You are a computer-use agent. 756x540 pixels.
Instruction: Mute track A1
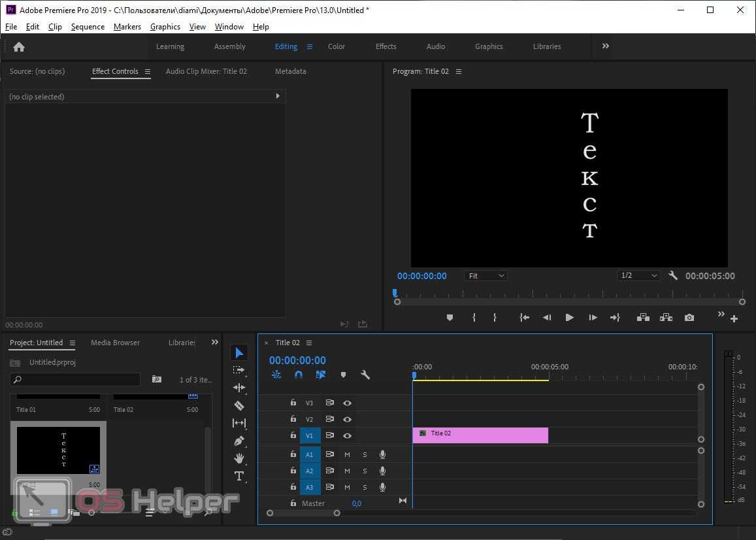point(347,454)
